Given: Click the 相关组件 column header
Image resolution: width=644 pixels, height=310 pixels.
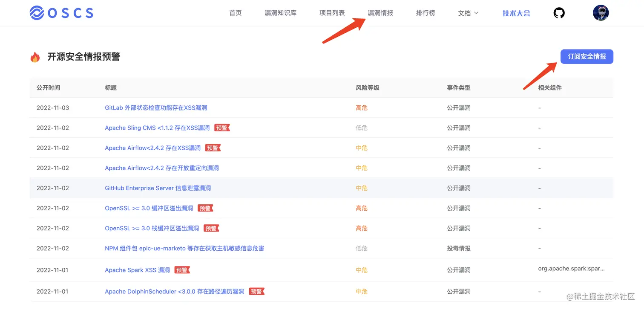Looking at the screenshot, I should [550, 87].
